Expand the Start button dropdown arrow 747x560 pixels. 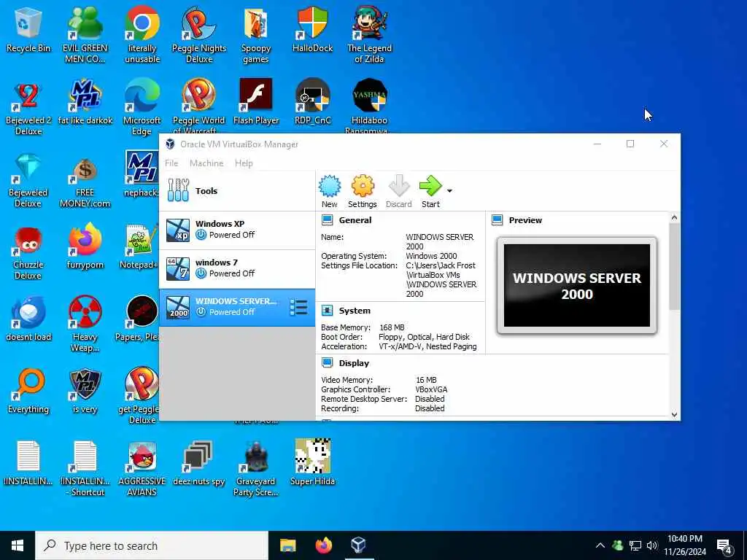pyautogui.click(x=449, y=191)
